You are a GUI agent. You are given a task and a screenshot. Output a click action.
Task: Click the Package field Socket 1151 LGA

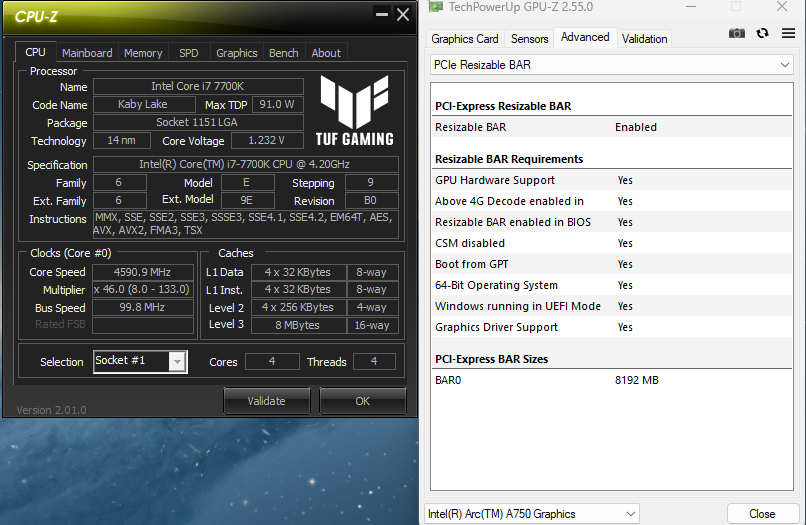[198, 122]
